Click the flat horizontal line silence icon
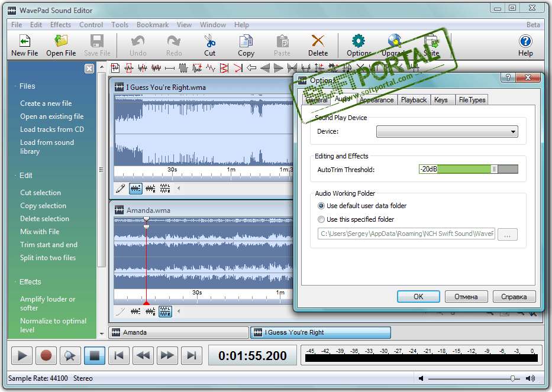Screen dimensions: 552x392 coord(170,68)
